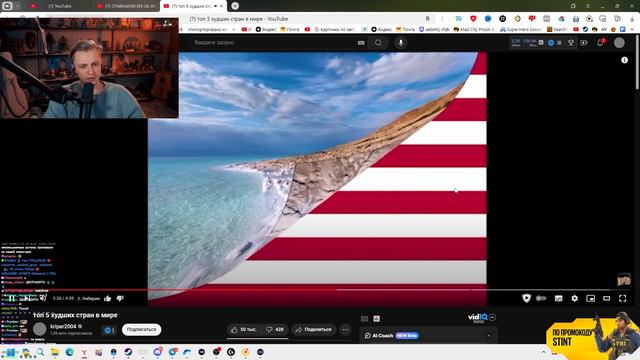Toggle subtitles in the video player

[x=558, y=298]
